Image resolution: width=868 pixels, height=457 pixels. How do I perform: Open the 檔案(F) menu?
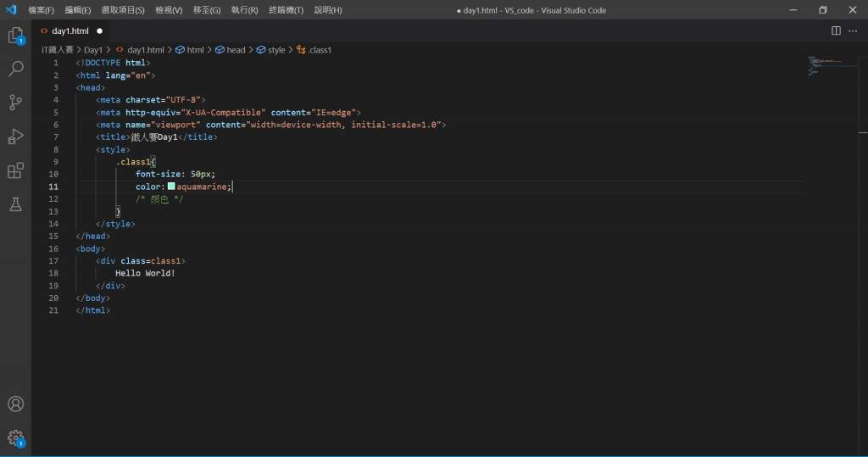point(41,10)
